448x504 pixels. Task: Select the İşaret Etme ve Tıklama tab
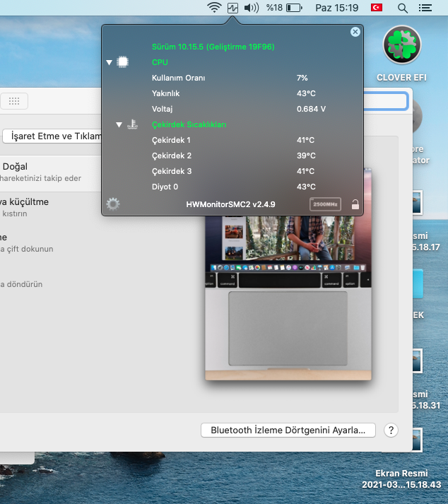tap(53, 136)
